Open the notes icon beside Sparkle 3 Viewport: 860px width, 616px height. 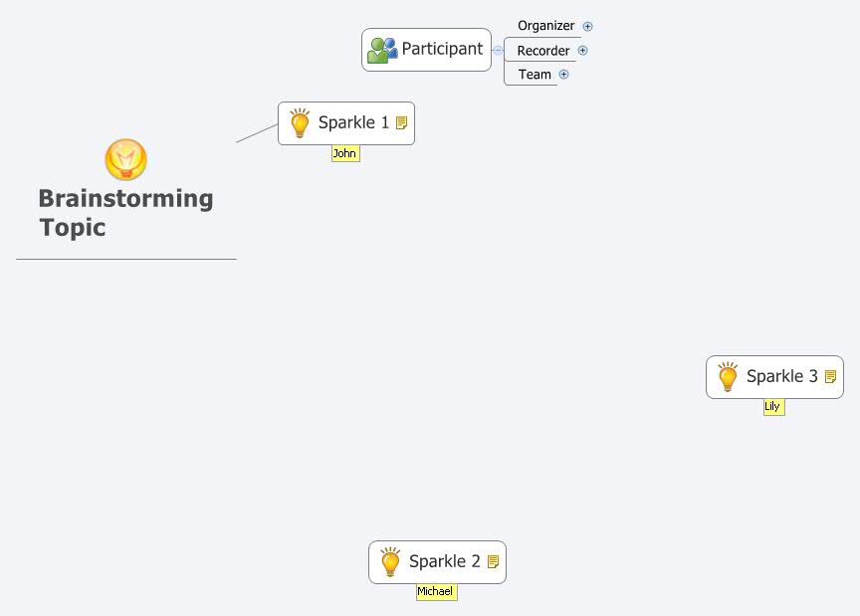831,376
